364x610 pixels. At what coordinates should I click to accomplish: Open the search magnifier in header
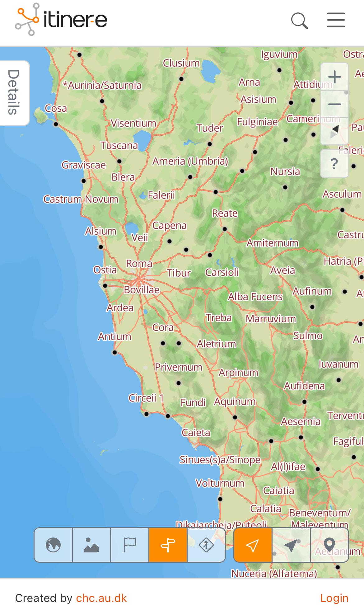coord(299,21)
